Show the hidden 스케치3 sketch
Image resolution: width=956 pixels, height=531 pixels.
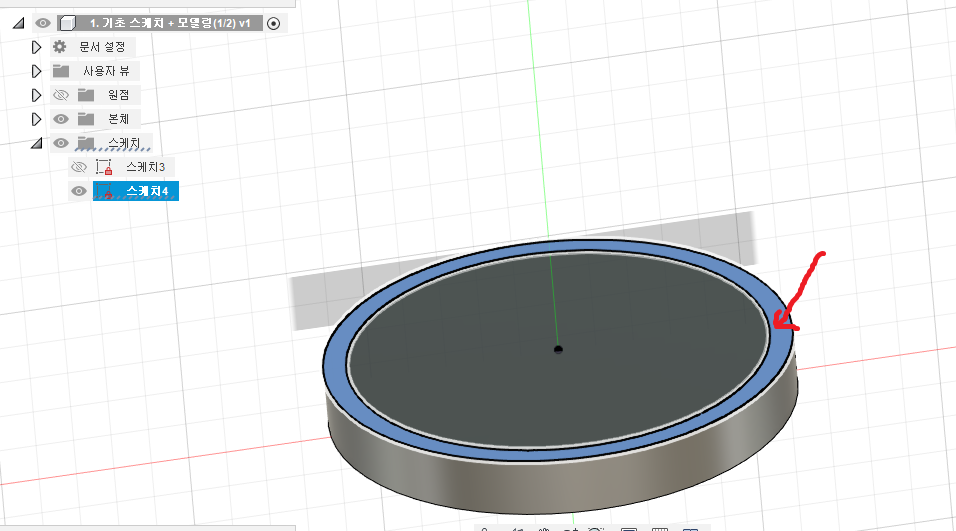(x=79, y=167)
